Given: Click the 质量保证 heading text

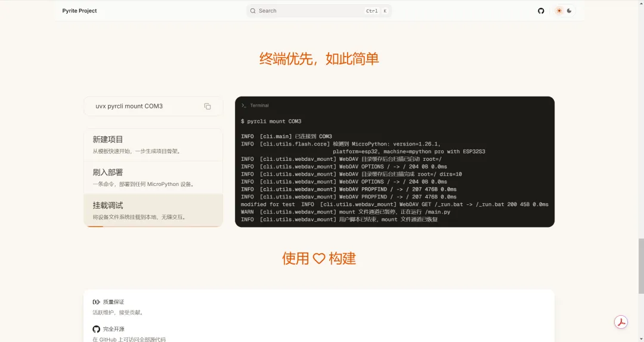Looking at the screenshot, I should coord(113,301).
